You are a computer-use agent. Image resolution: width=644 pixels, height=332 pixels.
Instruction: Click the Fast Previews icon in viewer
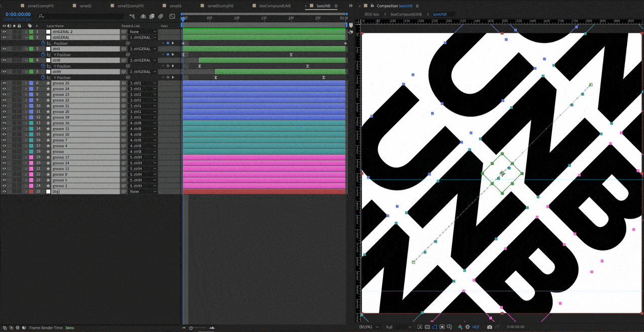click(x=420, y=327)
